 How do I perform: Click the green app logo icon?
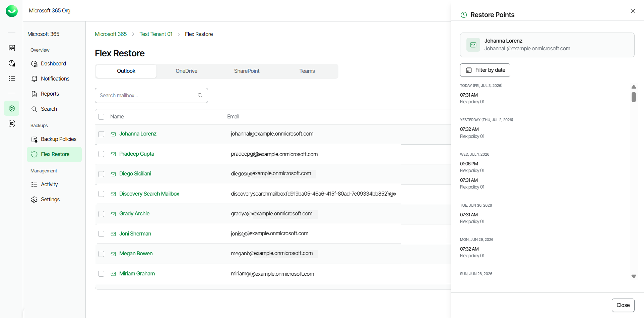coord(12,11)
